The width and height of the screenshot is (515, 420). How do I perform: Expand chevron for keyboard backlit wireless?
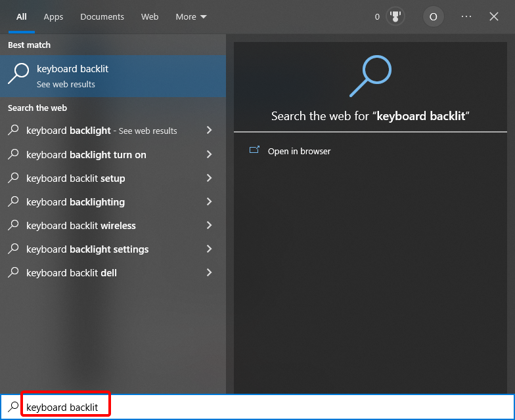click(209, 225)
